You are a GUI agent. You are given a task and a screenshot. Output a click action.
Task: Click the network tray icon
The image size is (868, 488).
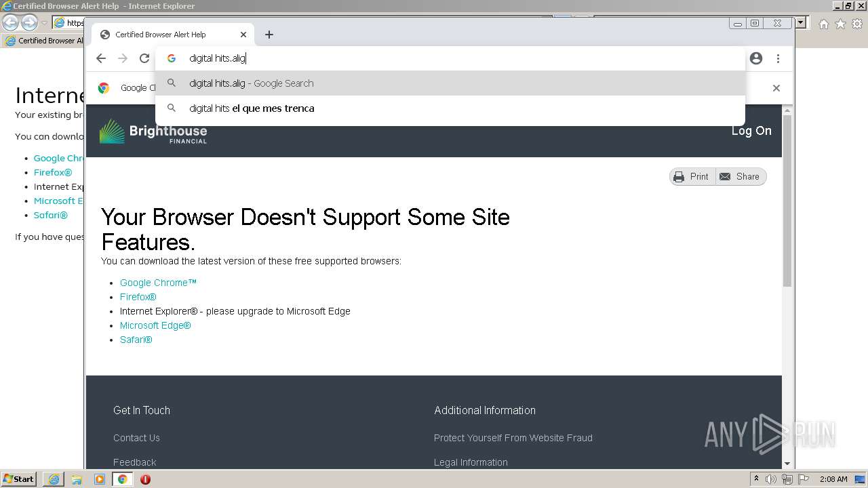click(787, 479)
